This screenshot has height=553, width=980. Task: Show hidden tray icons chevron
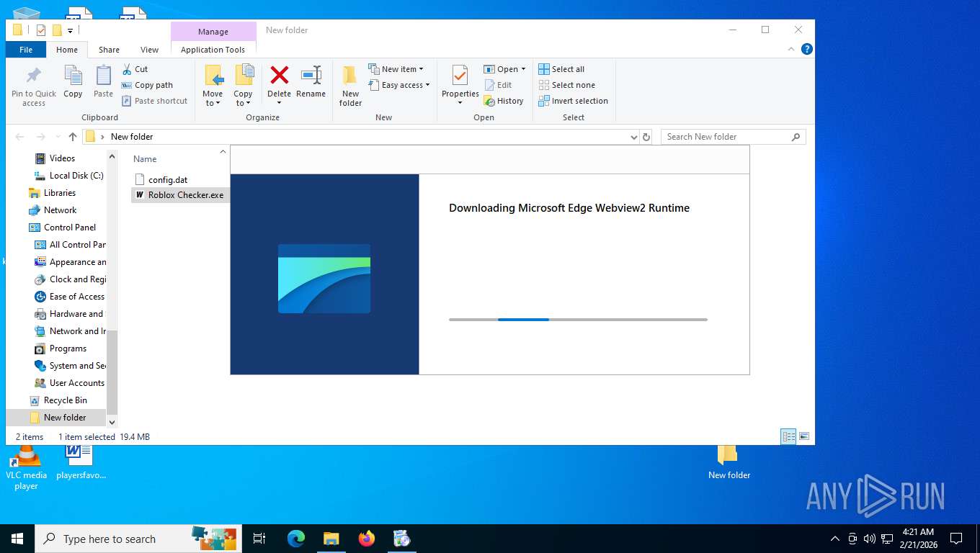pos(835,539)
